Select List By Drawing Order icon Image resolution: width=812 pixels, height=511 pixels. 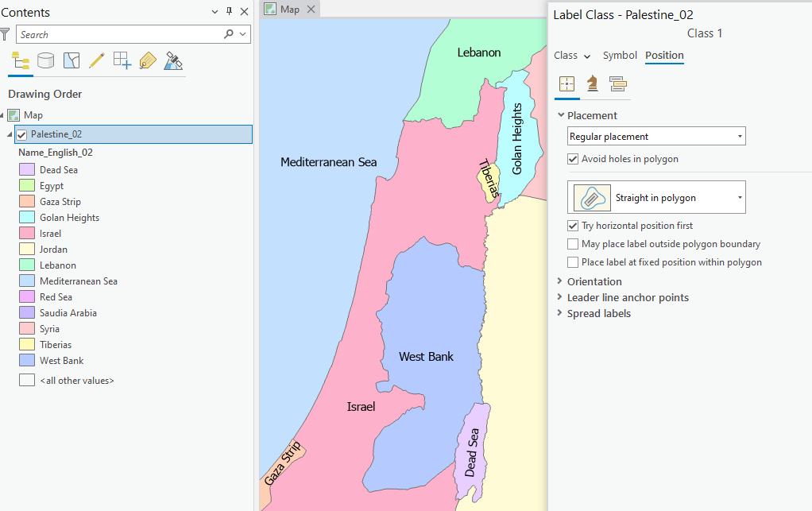click(x=20, y=60)
